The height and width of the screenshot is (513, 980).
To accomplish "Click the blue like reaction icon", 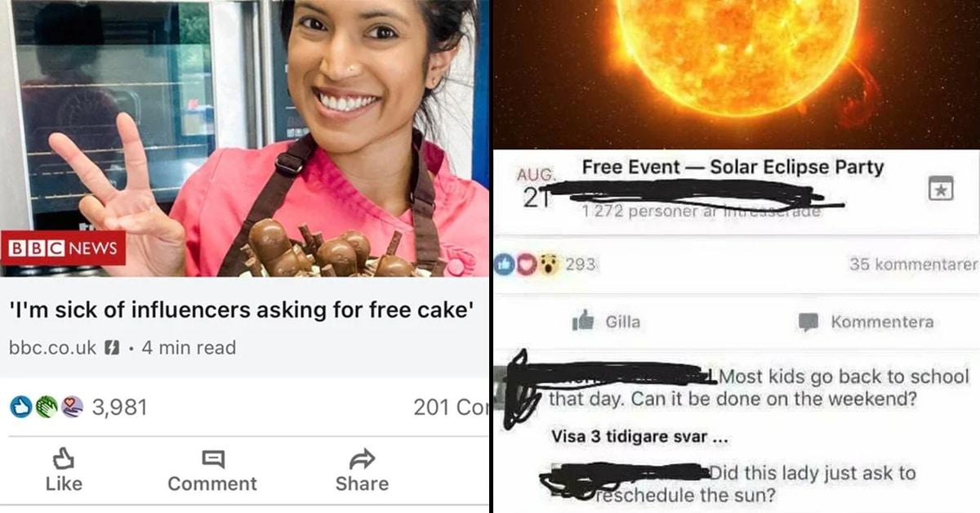I will point(22,406).
